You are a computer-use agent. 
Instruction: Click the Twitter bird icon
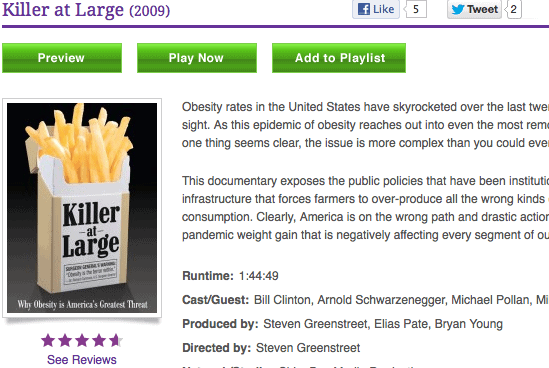tap(458, 9)
